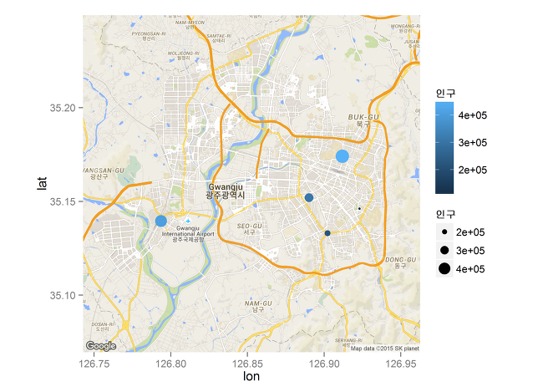The height and width of the screenshot is (392, 543).
Task: Click the 2e+05 color legend label
Action: [x=472, y=170]
